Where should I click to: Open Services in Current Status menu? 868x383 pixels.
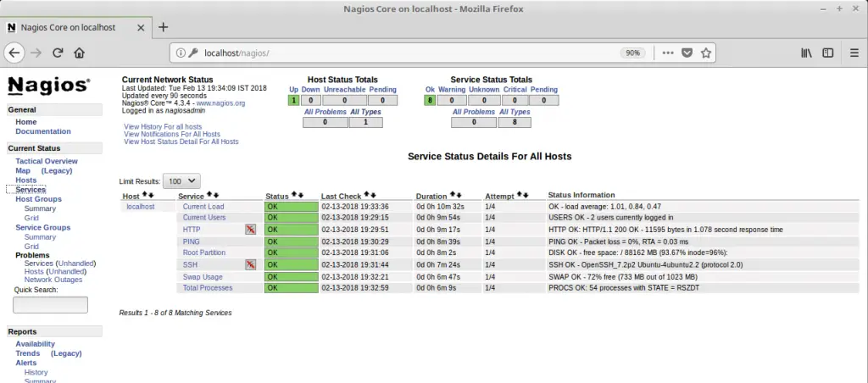point(31,190)
